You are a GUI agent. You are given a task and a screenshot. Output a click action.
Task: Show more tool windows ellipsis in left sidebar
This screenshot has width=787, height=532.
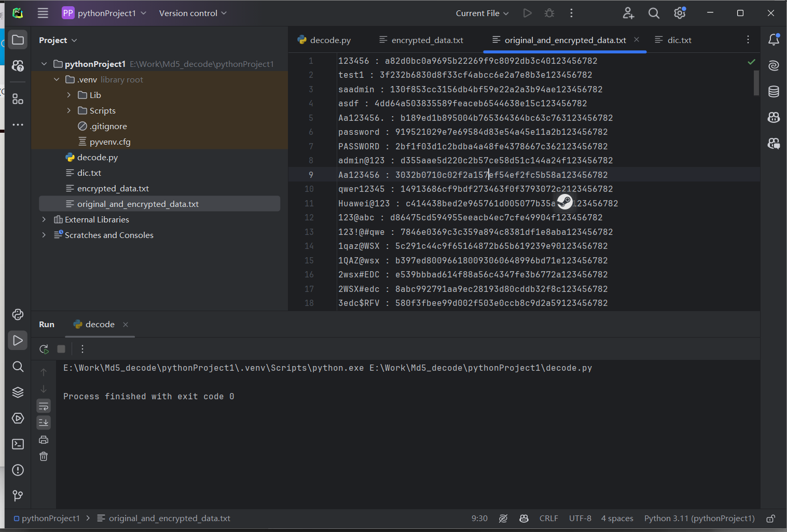[18, 124]
